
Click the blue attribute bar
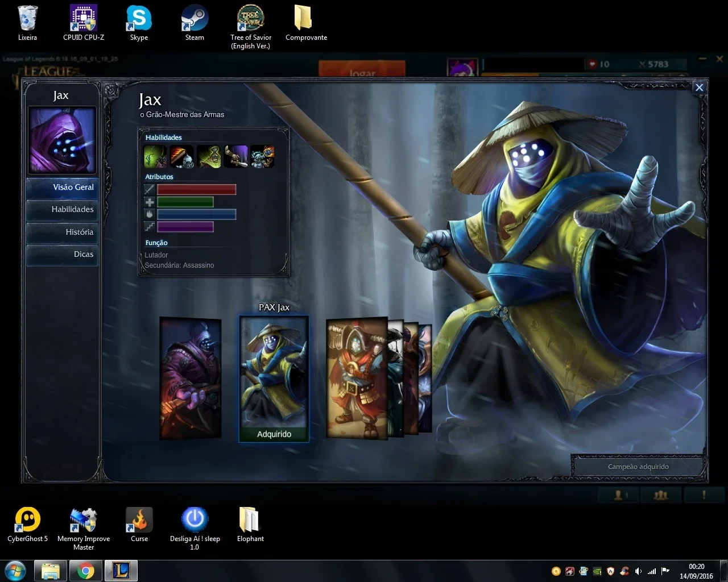click(x=196, y=214)
